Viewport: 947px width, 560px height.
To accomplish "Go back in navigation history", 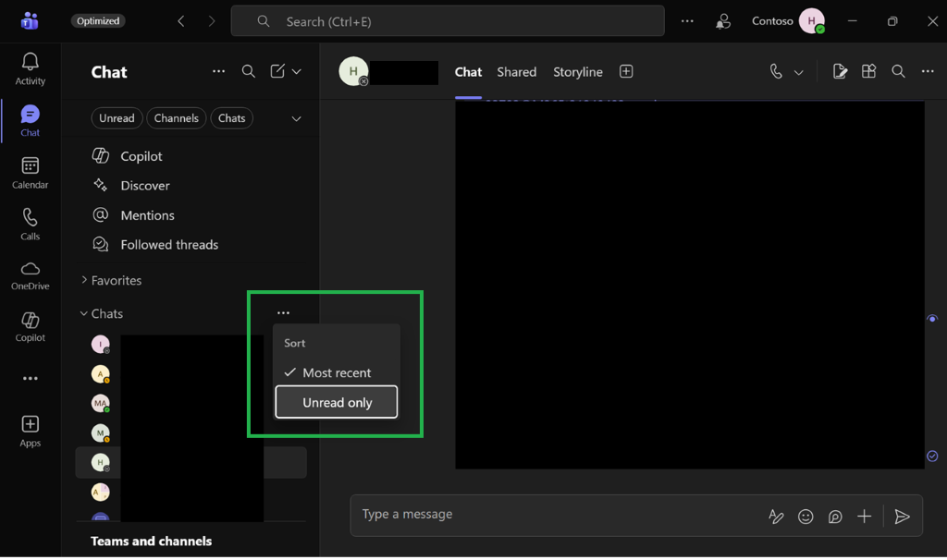I will tap(180, 21).
